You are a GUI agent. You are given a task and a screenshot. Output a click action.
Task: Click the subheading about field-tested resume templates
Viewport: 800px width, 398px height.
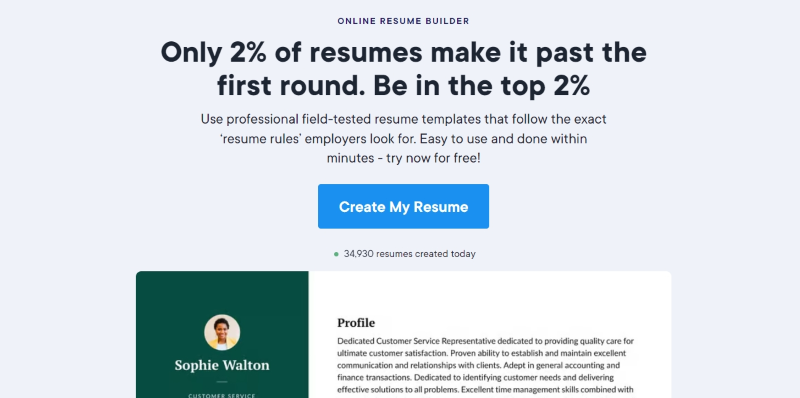[403, 138]
